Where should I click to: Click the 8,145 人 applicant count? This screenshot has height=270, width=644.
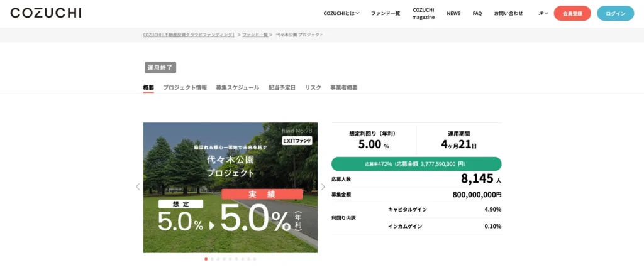(x=481, y=179)
